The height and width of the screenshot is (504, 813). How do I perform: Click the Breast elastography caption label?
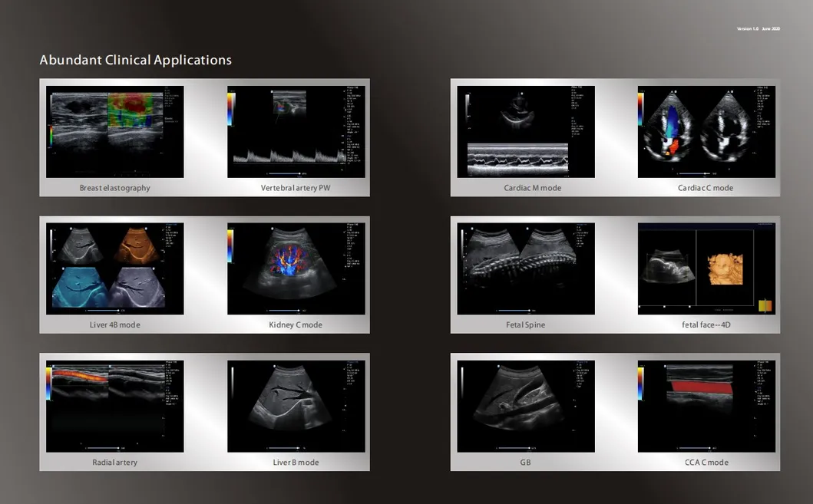114,187
